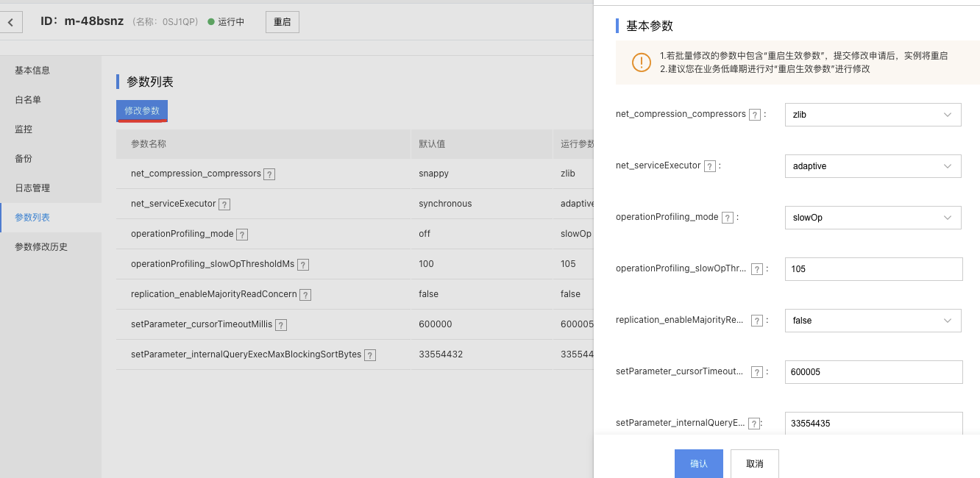Go to 参数修改历史 in sidebar

pos(41,247)
